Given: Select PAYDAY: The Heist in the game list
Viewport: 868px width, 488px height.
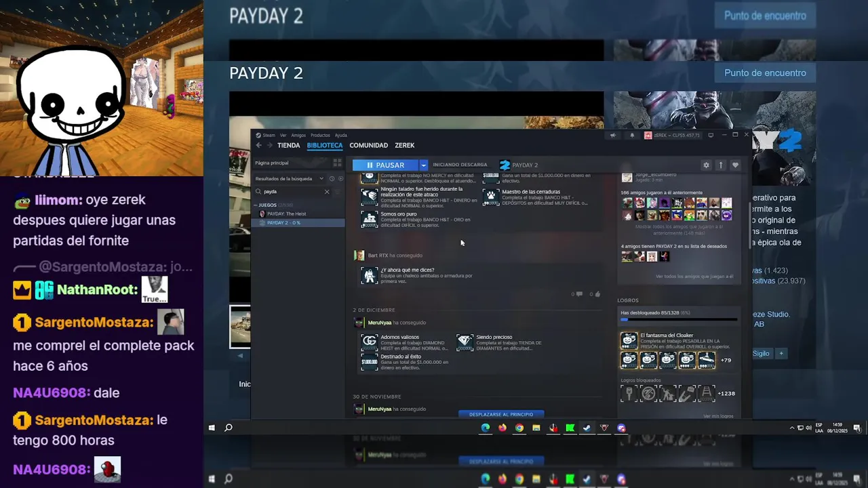Looking at the screenshot, I should 286,213.
